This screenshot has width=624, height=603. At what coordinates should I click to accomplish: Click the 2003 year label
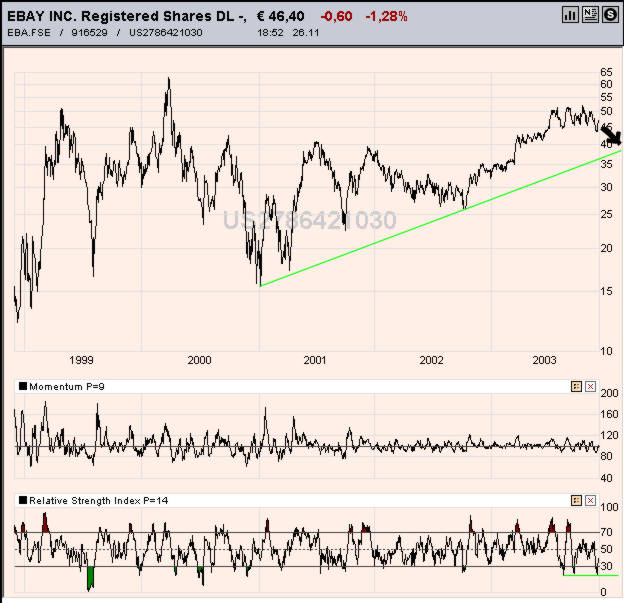click(x=544, y=360)
